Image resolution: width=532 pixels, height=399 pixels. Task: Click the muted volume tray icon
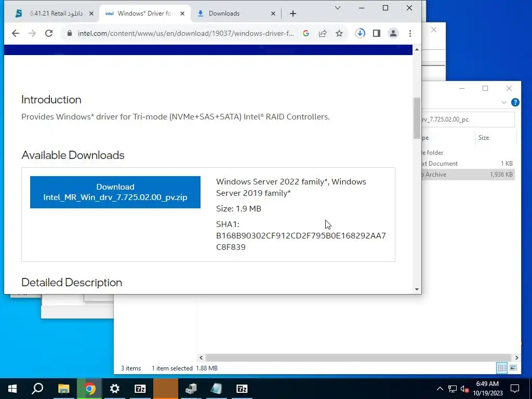tap(465, 389)
